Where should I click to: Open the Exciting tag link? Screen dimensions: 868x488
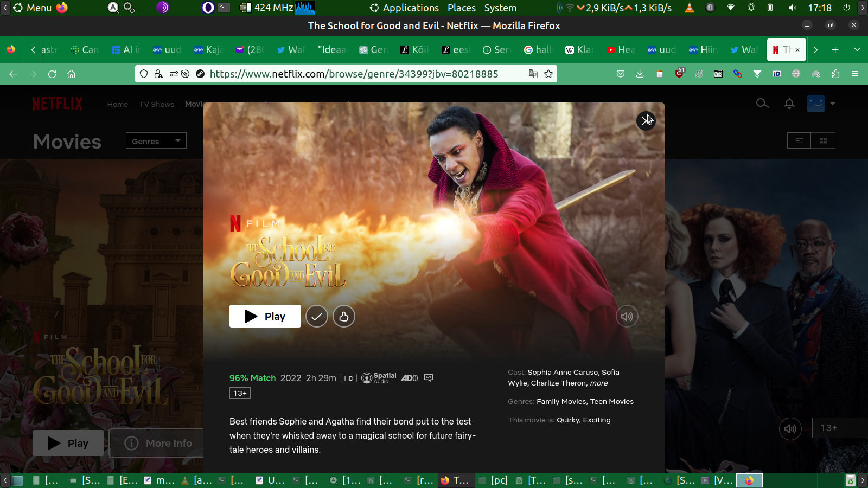(x=597, y=420)
